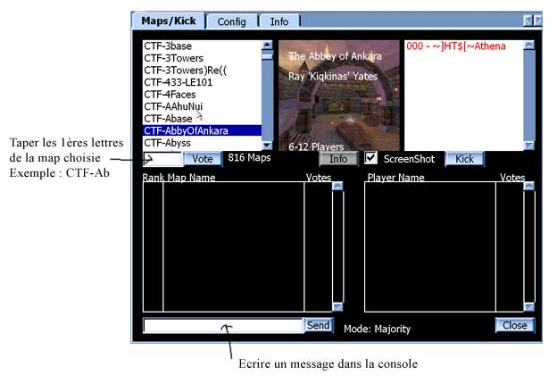Select CTF-433-LE101 map
The height and width of the screenshot is (392, 557).
(202, 82)
